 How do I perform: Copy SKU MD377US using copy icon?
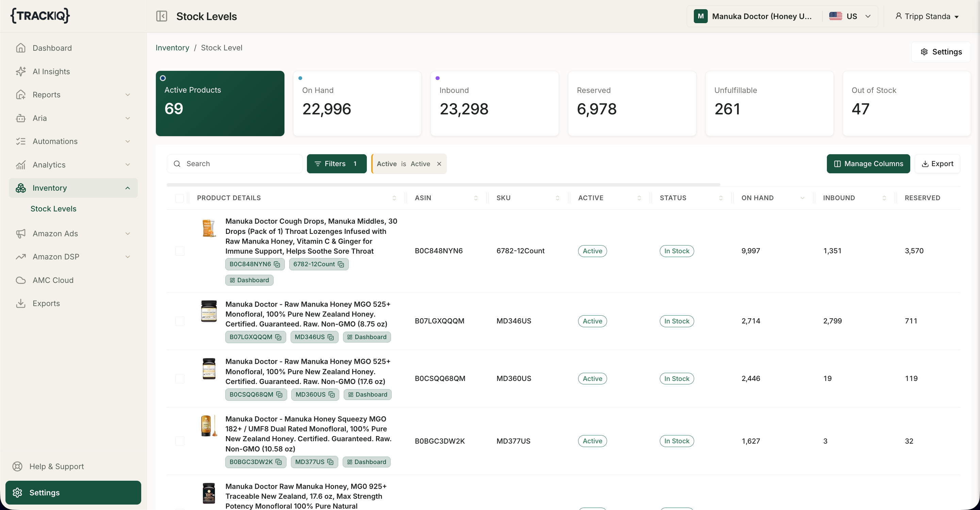click(x=330, y=462)
